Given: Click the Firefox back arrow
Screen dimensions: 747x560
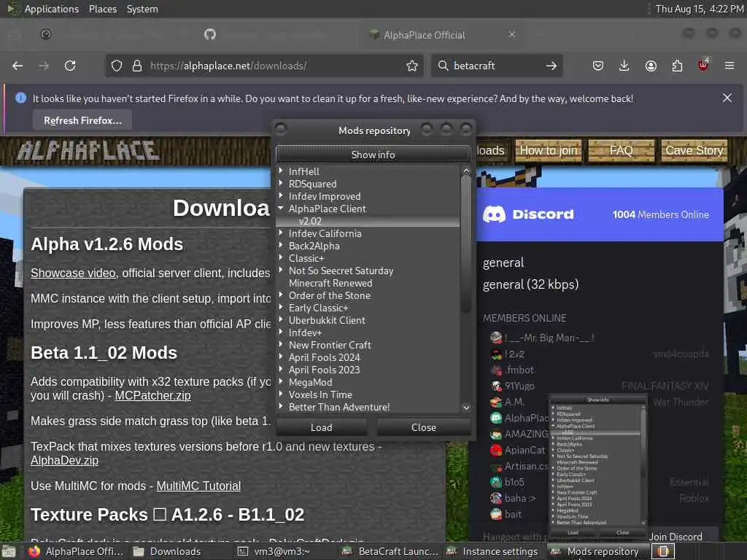Looking at the screenshot, I should (18, 66).
